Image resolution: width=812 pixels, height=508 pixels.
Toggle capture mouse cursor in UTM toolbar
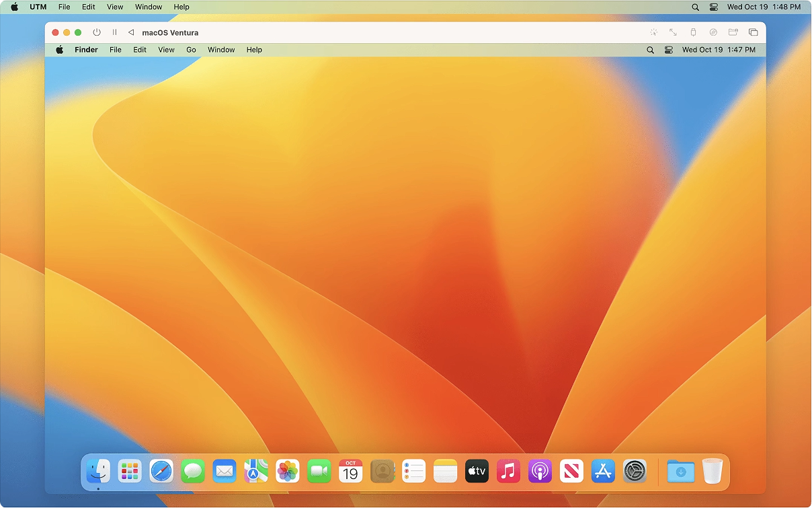pos(654,32)
